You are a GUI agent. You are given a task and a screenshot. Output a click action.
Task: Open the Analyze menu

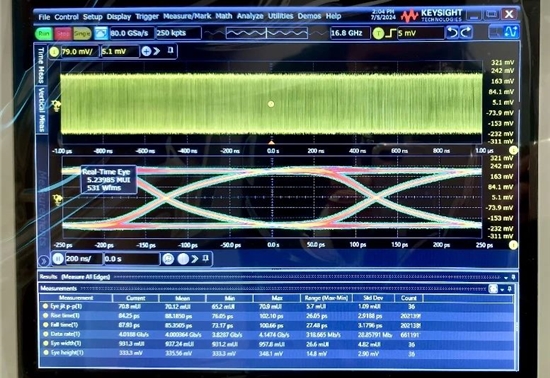click(x=250, y=16)
